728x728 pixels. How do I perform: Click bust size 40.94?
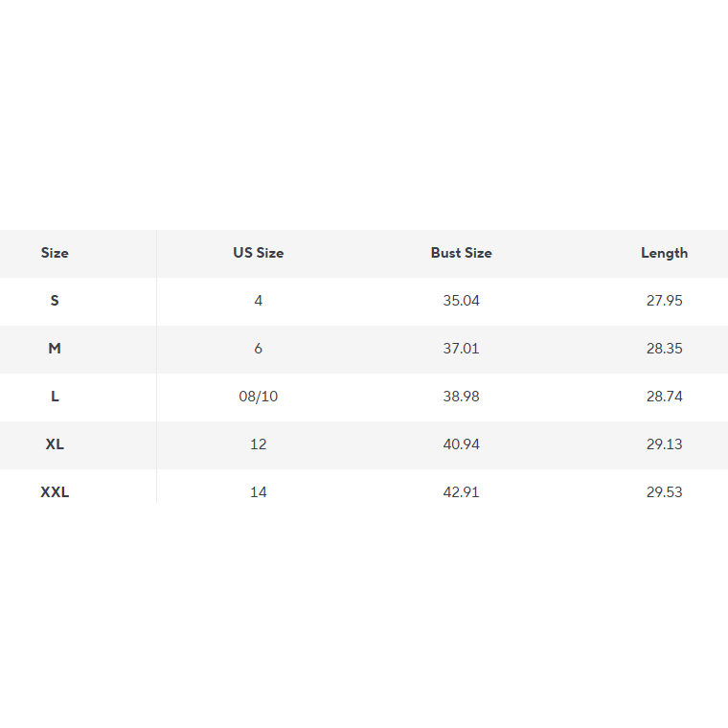click(461, 444)
